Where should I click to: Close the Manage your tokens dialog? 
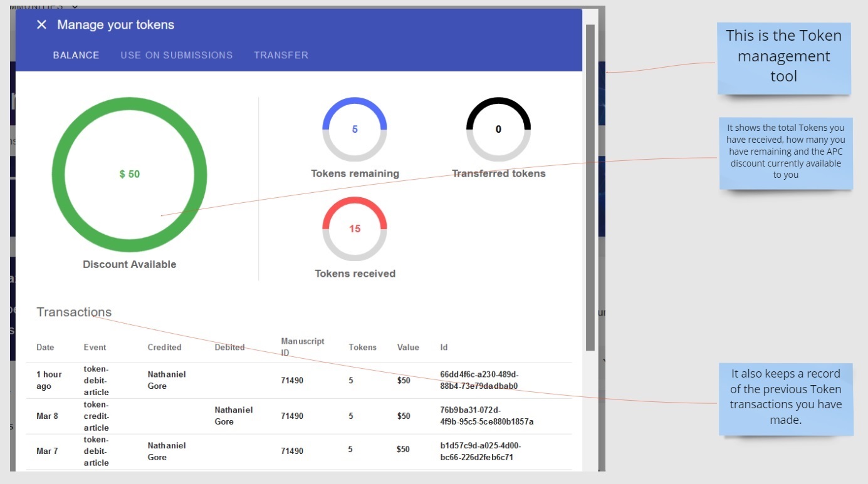pyautogui.click(x=41, y=25)
